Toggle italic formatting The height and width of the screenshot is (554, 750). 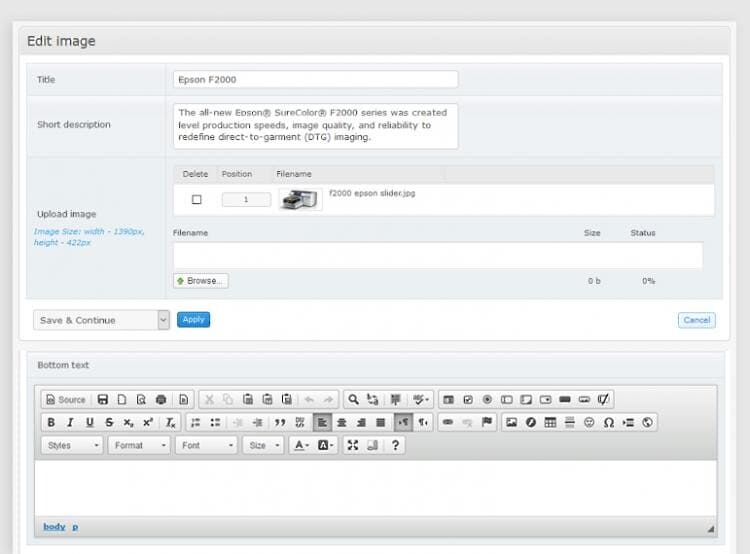coord(70,422)
